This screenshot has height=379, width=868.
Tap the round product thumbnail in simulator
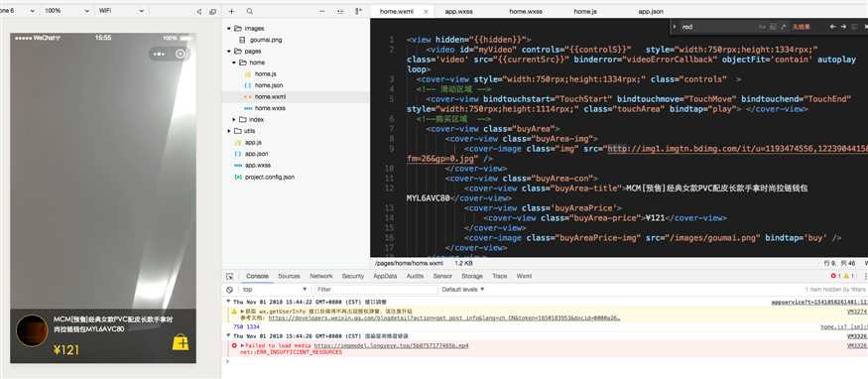point(32,330)
